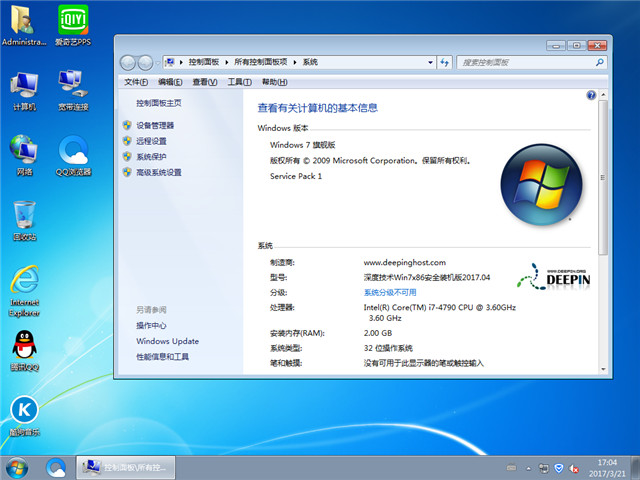Viewport: 640px width, 480px height.
Task: Click the computer icon in the address bar
Action: [x=170, y=62]
